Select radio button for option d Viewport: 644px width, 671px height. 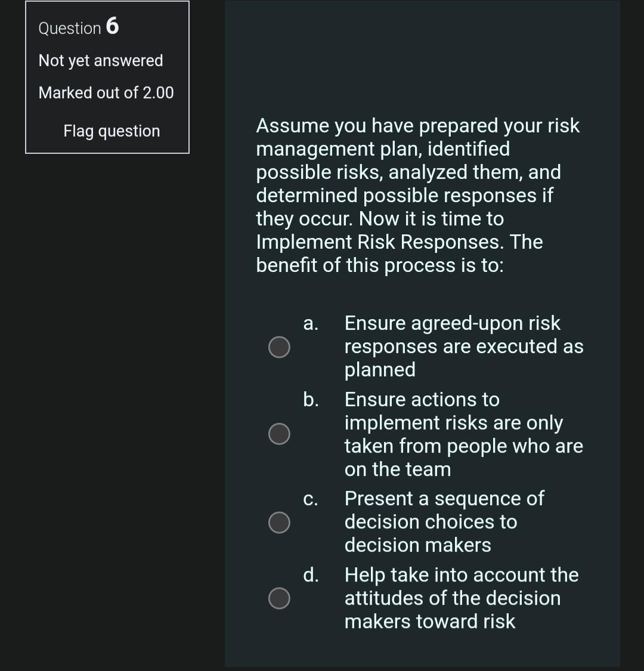(x=279, y=598)
